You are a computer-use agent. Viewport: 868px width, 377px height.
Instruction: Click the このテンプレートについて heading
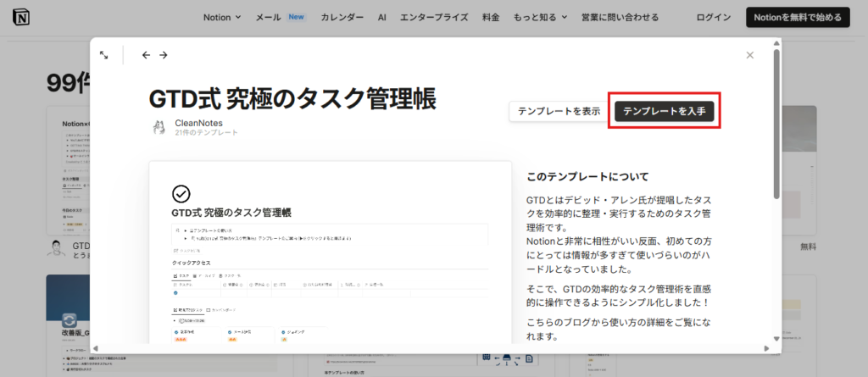(x=587, y=177)
